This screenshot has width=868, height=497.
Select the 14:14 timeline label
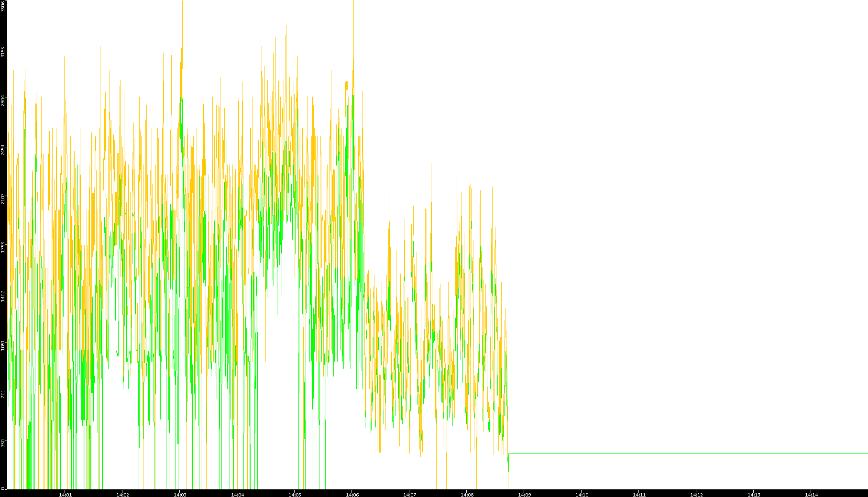811,494
